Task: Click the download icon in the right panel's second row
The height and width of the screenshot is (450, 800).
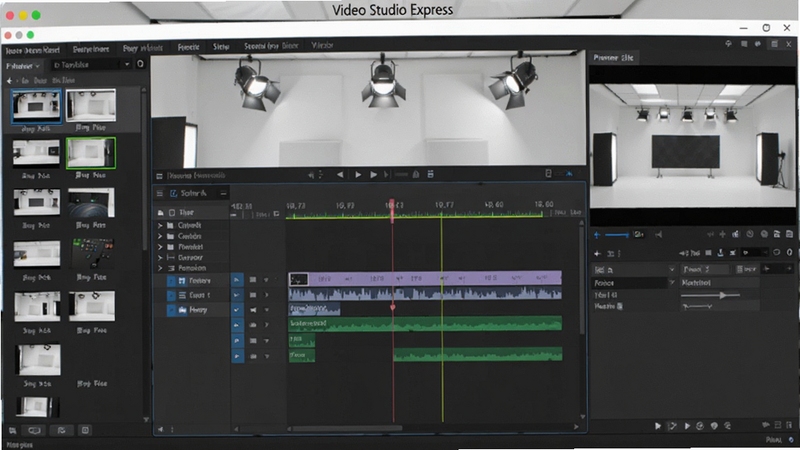Action: coord(720,253)
